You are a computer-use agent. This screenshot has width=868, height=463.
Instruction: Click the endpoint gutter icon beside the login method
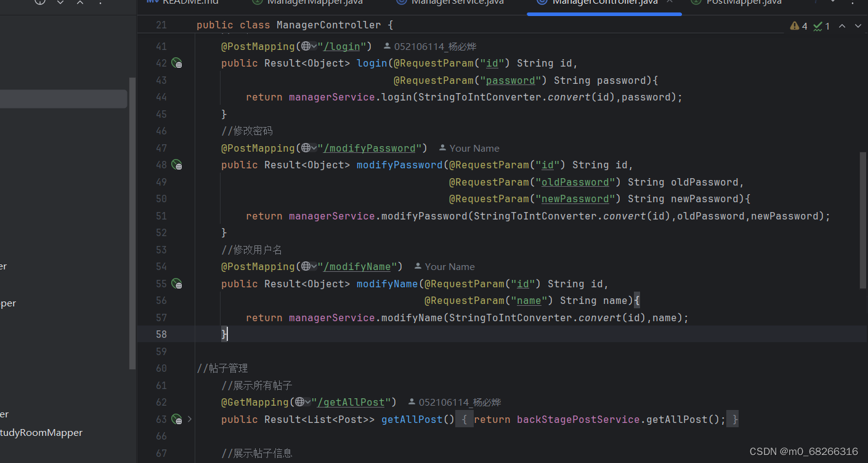click(x=177, y=63)
